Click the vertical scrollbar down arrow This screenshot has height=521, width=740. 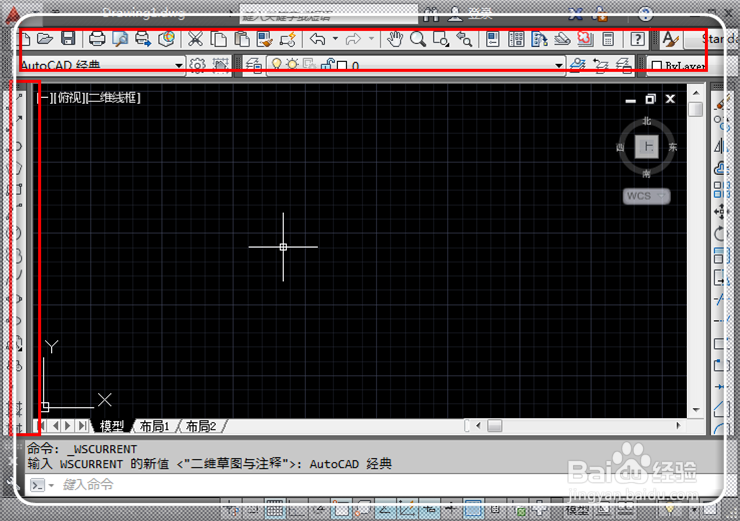pos(696,410)
